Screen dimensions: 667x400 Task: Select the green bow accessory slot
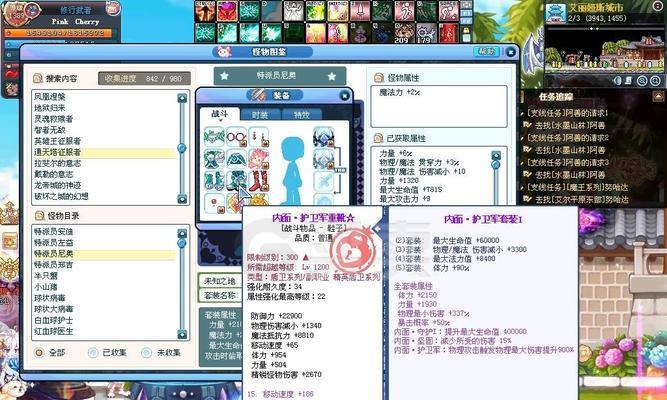(214, 137)
